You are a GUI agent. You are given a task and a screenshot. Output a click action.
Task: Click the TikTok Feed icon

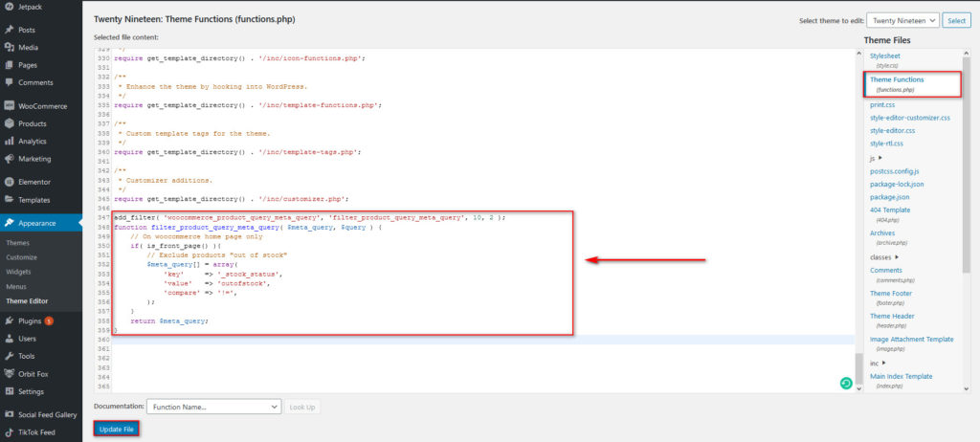point(9,432)
